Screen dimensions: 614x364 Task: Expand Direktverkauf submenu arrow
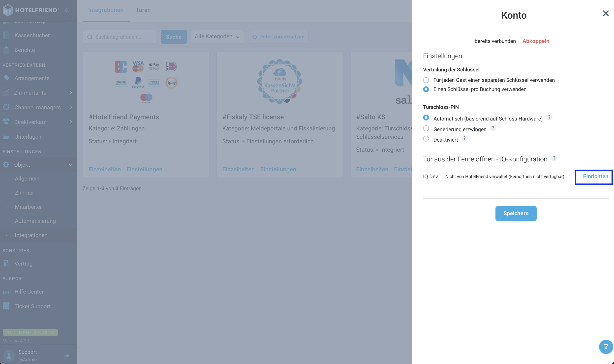(71, 122)
